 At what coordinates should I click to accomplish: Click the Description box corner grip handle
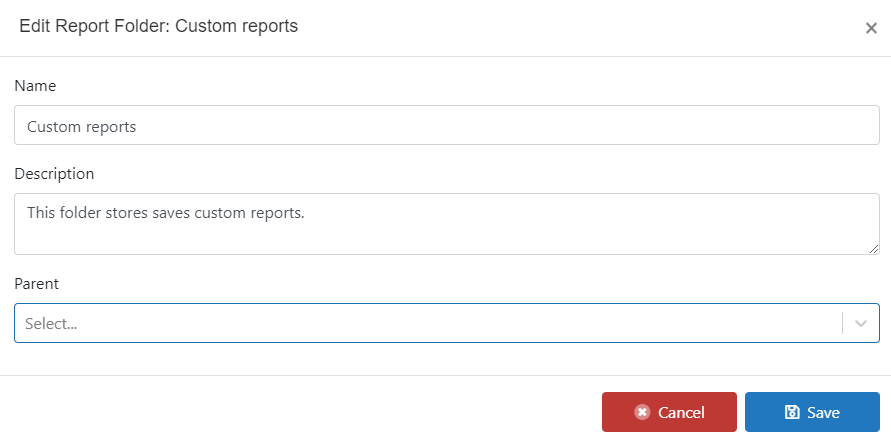pos(874,249)
